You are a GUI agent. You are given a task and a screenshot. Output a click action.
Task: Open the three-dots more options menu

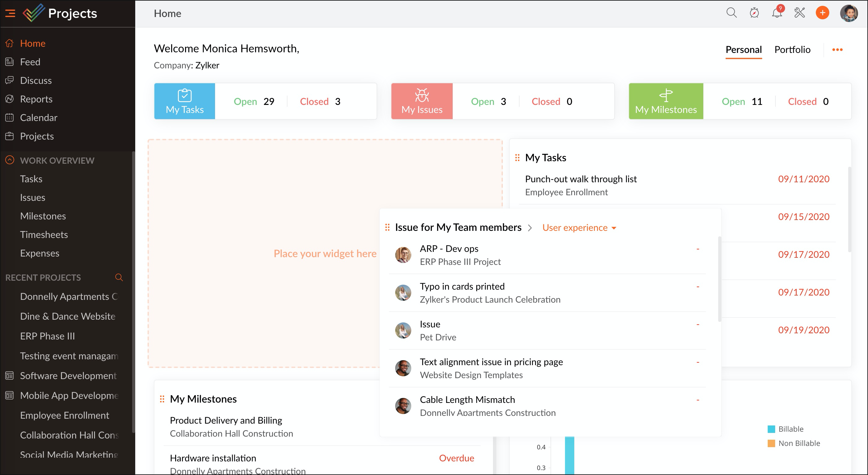(837, 50)
